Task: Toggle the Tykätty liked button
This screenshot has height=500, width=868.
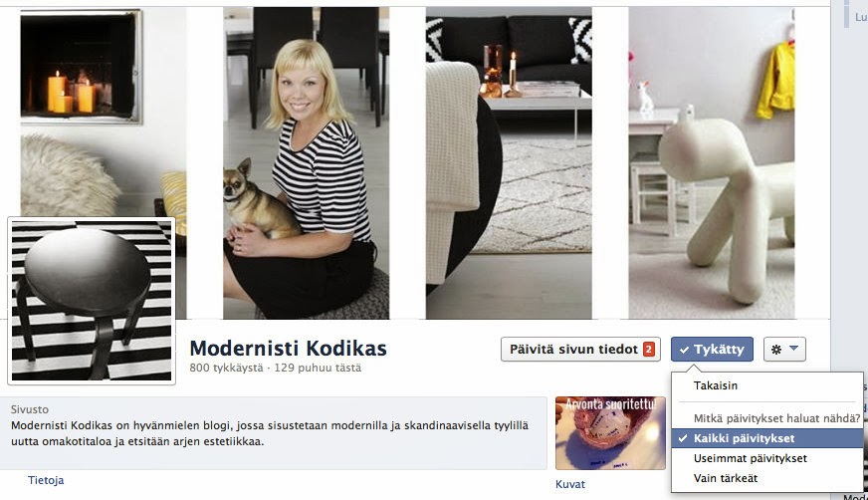Action: tap(712, 350)
